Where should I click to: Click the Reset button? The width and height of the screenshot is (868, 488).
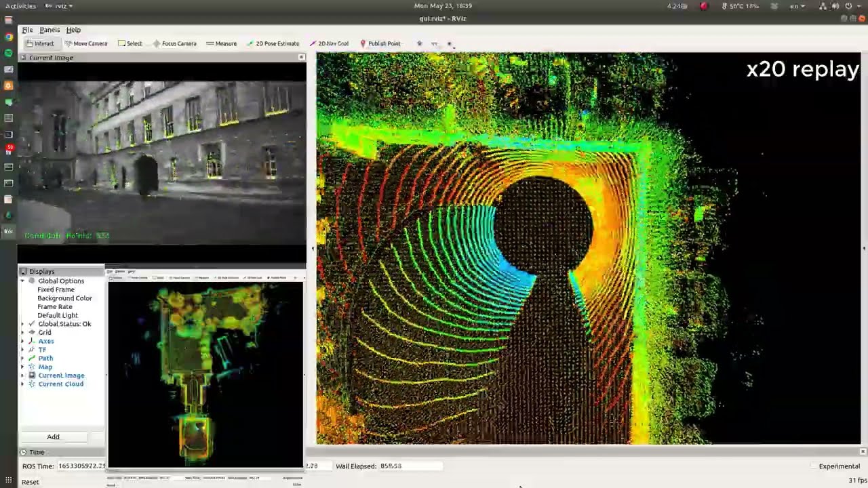[x=30, y=482]
